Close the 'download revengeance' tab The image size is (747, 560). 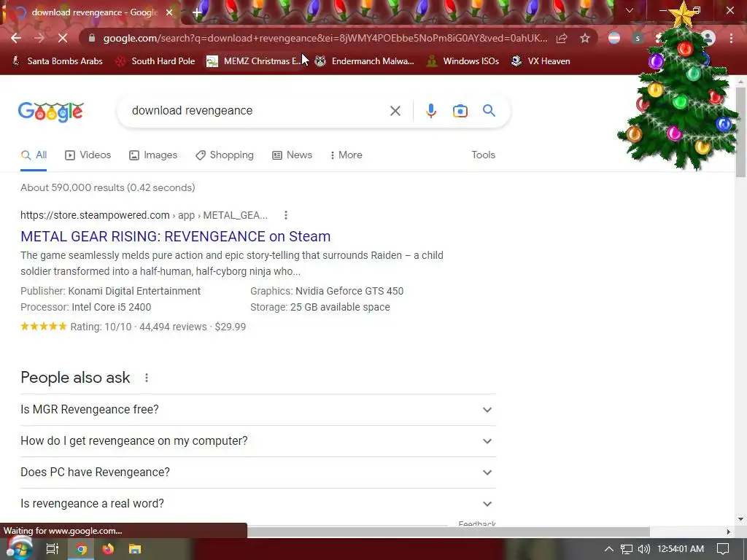tap(169, 12)
